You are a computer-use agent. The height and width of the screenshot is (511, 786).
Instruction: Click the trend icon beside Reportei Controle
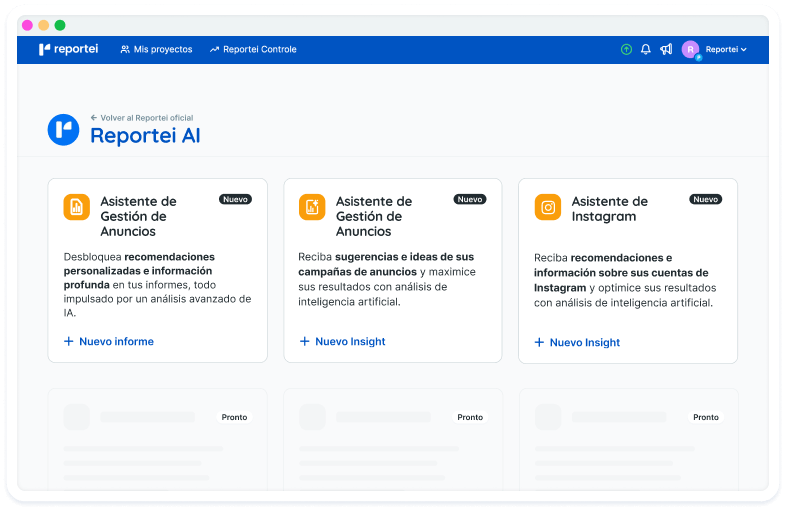(x=215, y=49)
